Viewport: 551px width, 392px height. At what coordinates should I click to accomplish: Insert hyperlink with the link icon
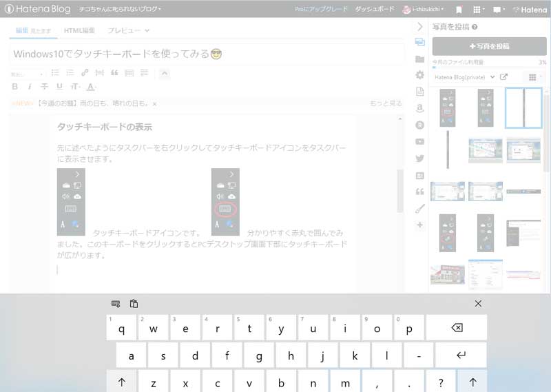pyautogui.click(x=85, y=73)
